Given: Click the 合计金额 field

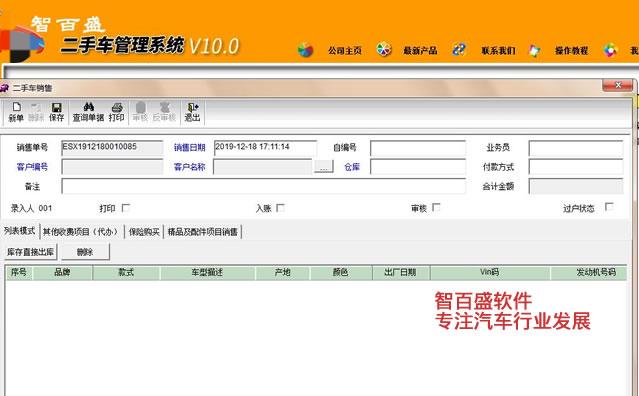Looking at the screenshot, I should tap(576, 186).
